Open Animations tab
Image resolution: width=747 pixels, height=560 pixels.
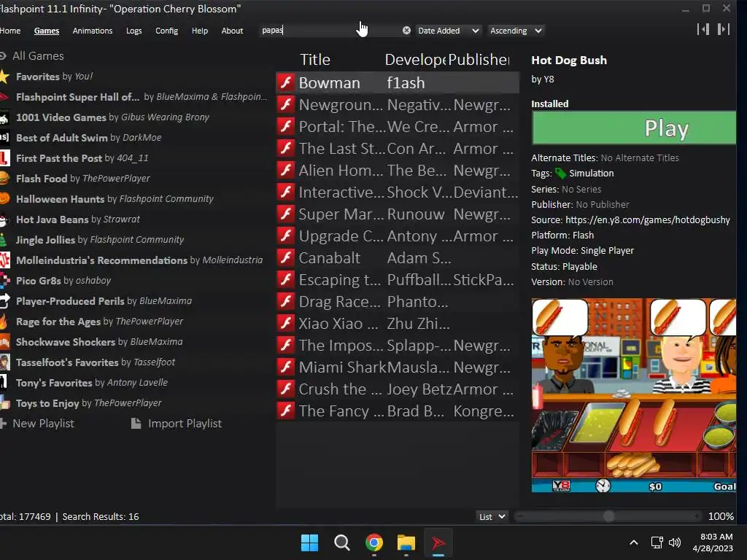pos(93,31)
